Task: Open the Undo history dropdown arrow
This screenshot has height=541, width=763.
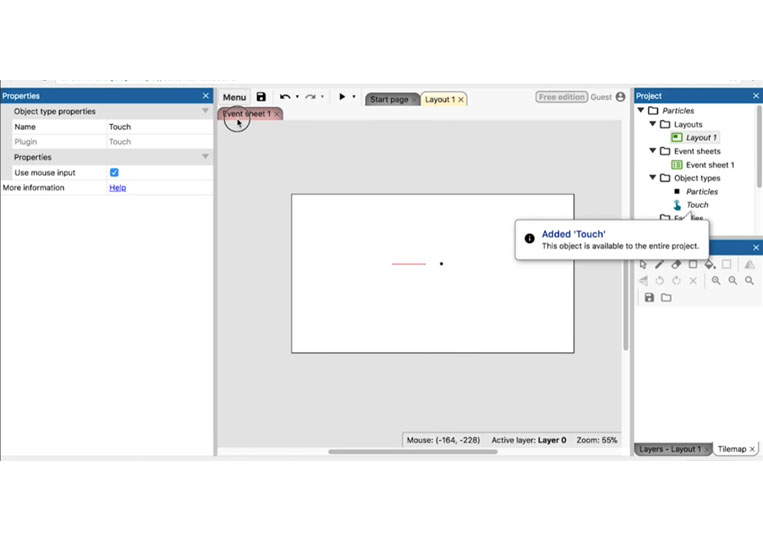Action: (x=297, y=97)
